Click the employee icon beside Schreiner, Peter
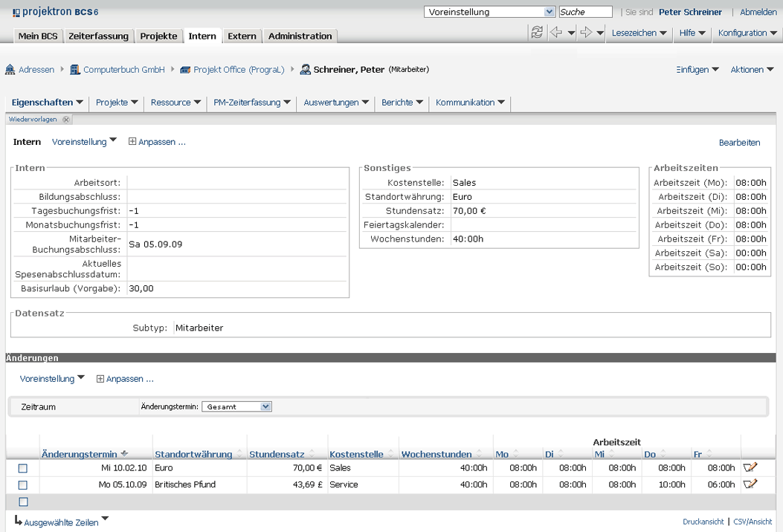 pos(305,69)
